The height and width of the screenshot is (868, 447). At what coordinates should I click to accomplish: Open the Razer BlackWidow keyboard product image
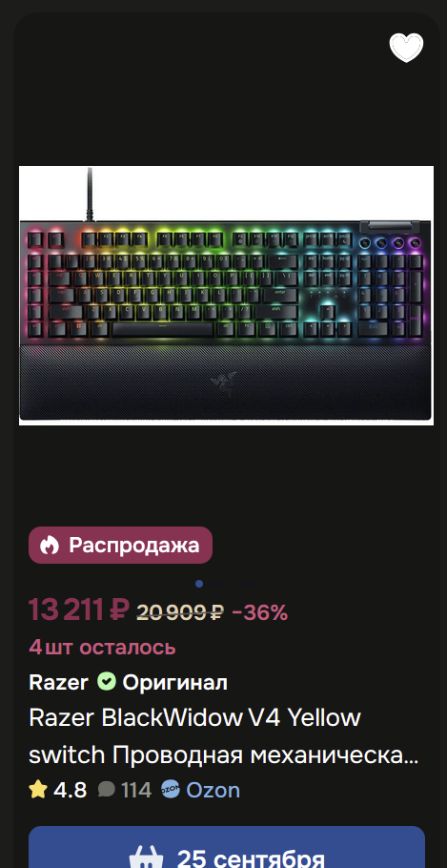226,296
